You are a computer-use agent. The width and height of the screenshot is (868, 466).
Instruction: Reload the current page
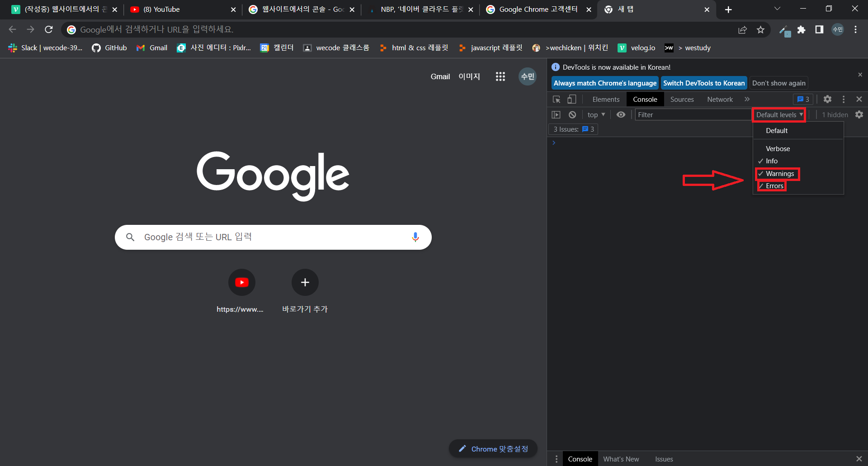tap(49, 29)
